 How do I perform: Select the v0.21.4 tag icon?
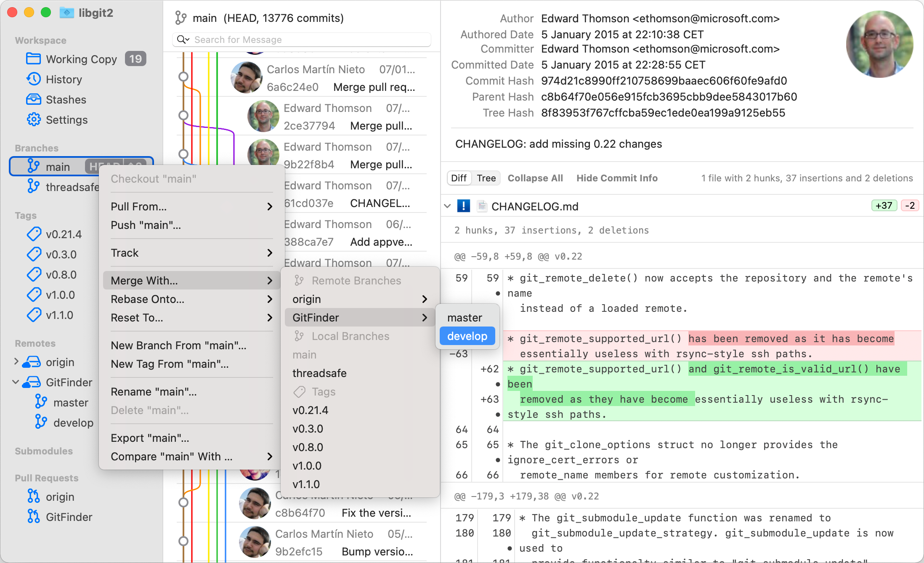34,234
